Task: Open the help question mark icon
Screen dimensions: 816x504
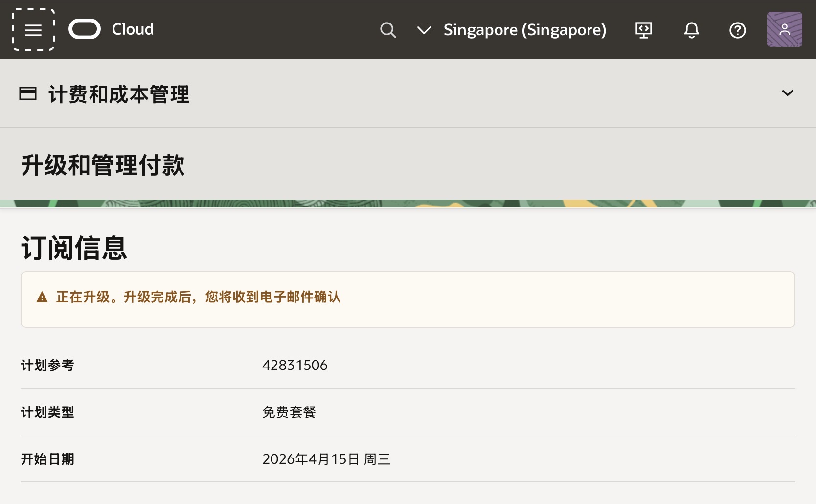Action: point(737,30)
